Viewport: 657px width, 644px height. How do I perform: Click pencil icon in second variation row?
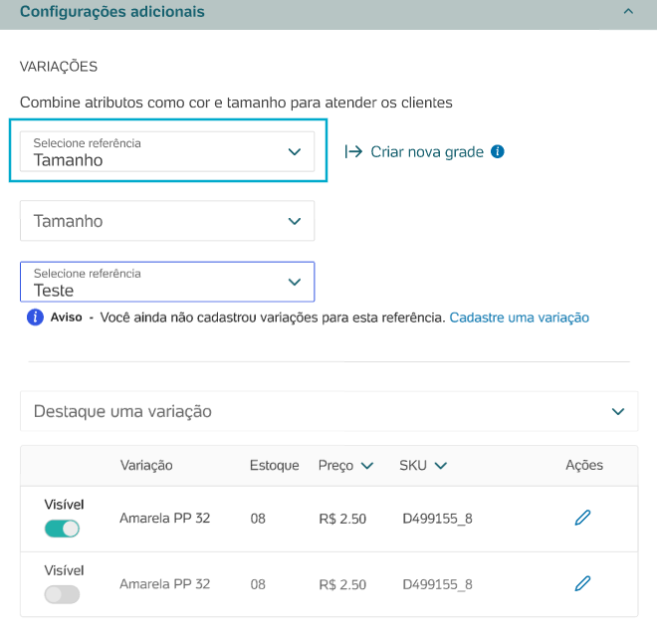click(582, 583)
